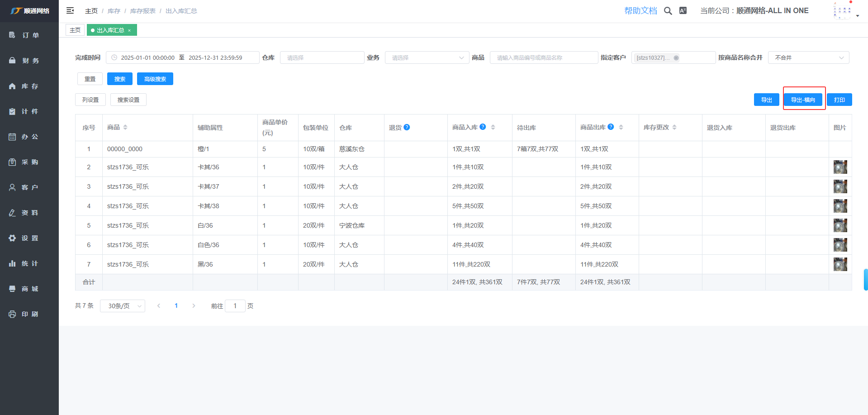This screenshot has height=415, width=868.
Task: Open the 按商品名称合并 dropdown
Action: (808, 57)
